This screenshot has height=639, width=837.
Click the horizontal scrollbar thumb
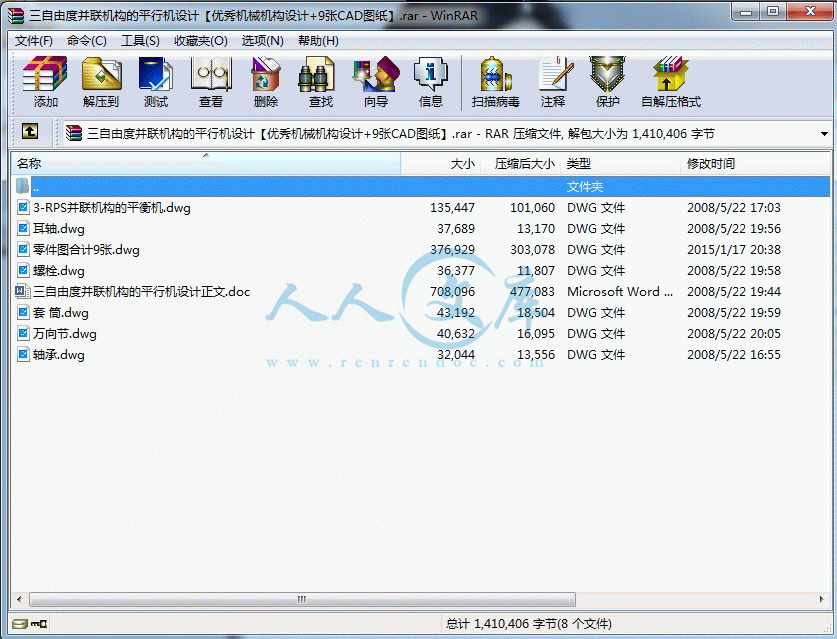tap(302, 599)
